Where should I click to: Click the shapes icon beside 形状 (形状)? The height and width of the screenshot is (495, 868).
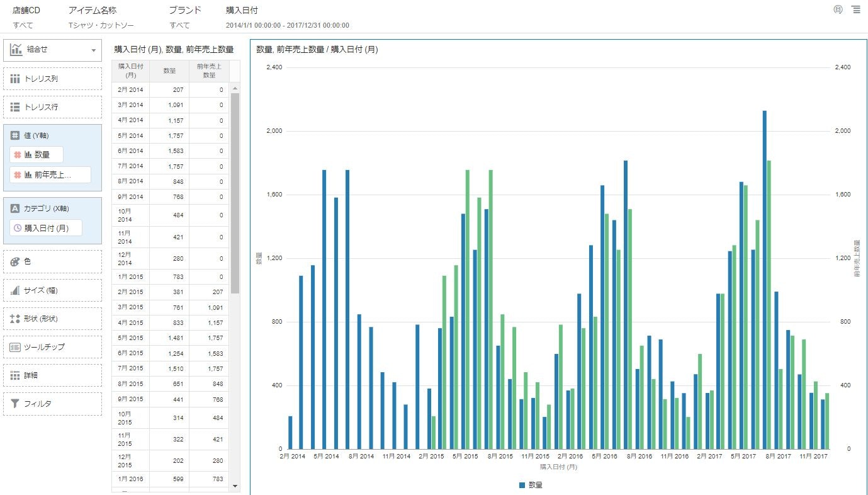coord(16,319)
